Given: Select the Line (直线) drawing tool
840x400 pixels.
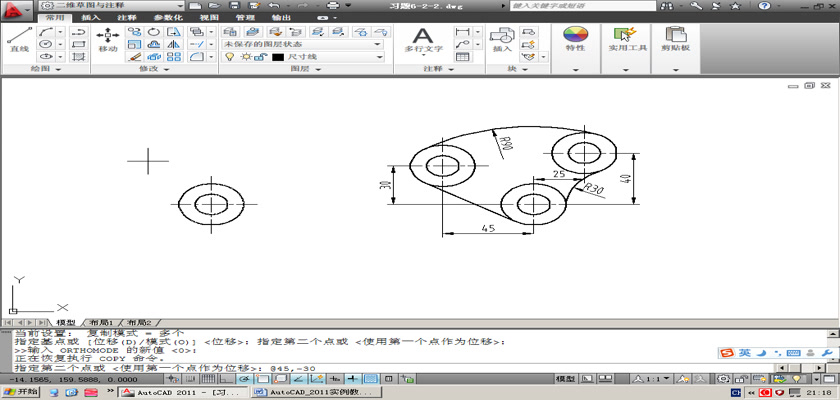Looking at the screenshot, I should point(18,38).
